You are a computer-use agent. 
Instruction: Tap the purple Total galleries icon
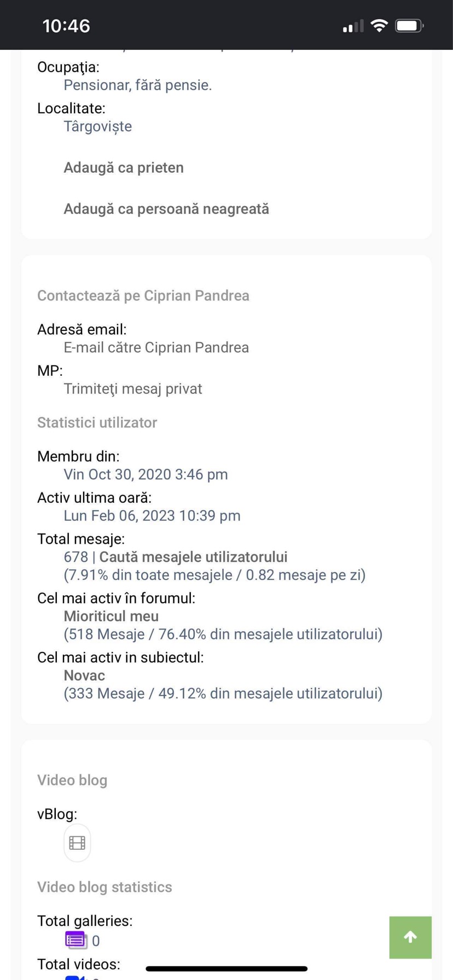(75, 940)
